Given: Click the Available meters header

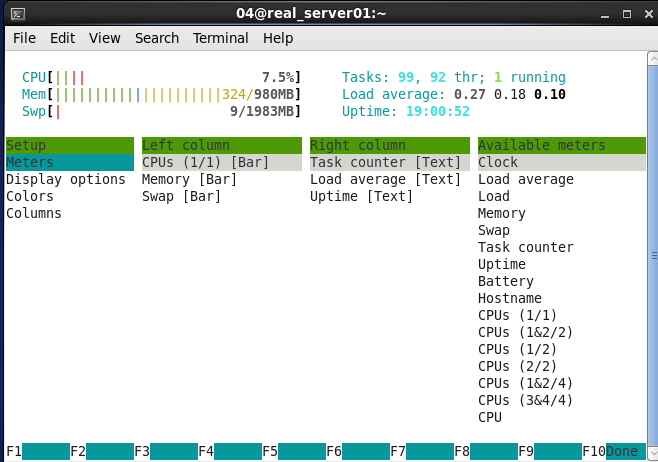Looking at the screenshot, I should [561, 145].
